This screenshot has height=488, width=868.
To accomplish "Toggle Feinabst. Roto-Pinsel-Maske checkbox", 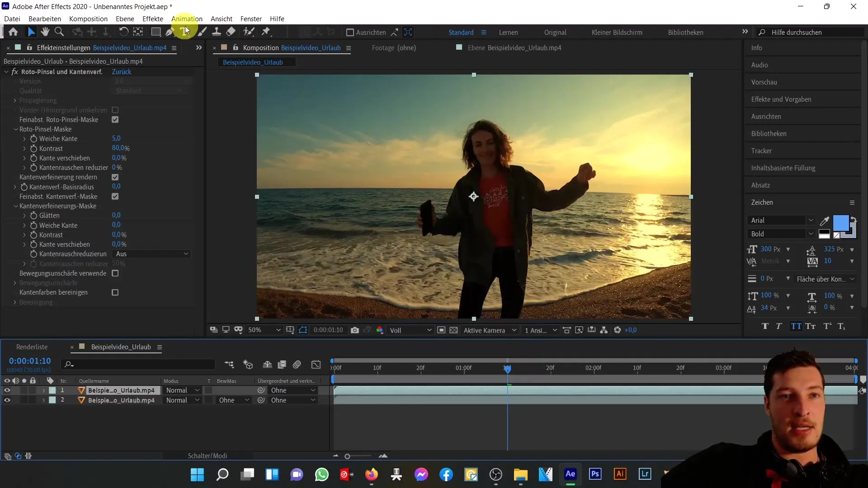I will pos(115,120).
